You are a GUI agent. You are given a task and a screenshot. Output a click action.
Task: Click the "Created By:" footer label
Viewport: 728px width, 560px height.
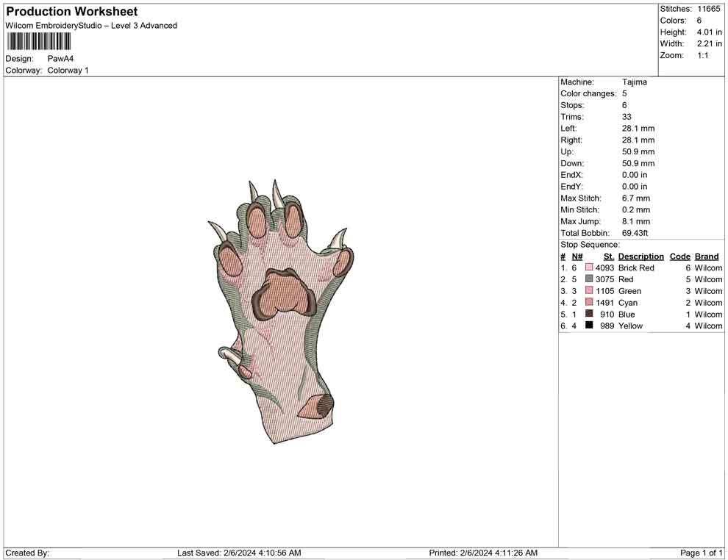coord(27,553)
